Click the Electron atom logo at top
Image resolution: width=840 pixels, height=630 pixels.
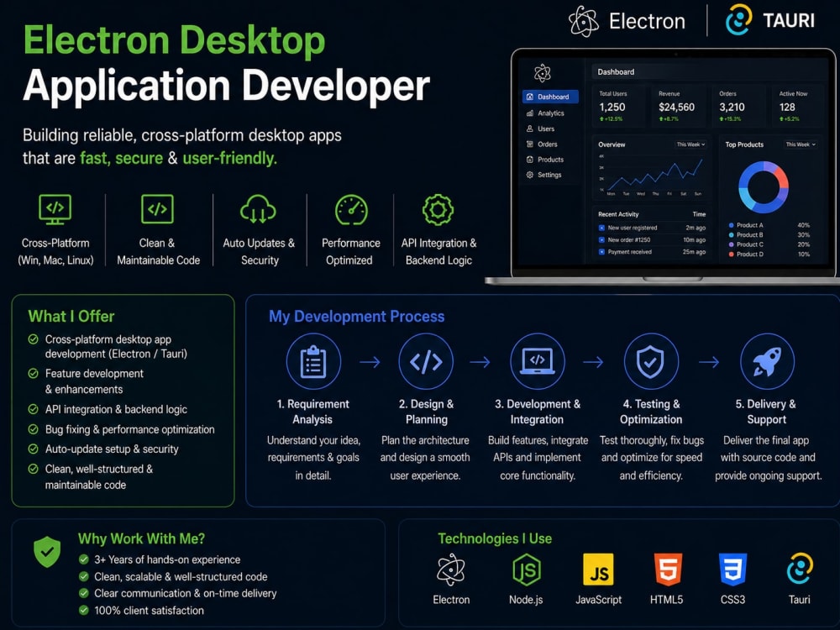pyautogui.click(x=584, y=22)
